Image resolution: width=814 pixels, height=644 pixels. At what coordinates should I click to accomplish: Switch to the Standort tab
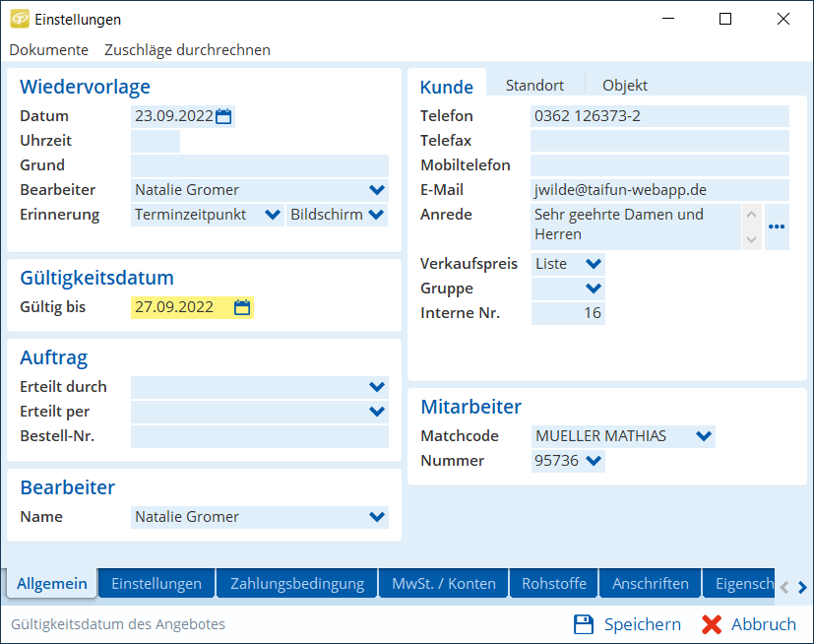click(534, 86)
